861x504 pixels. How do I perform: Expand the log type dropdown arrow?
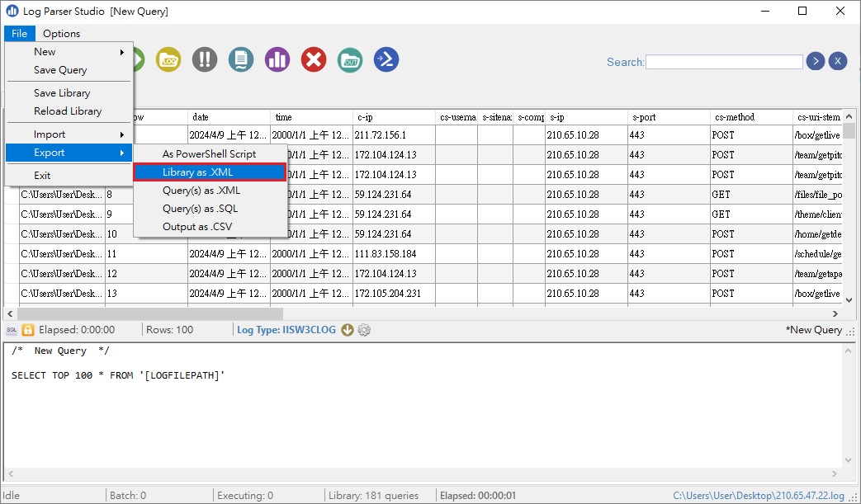click(348, 330)
